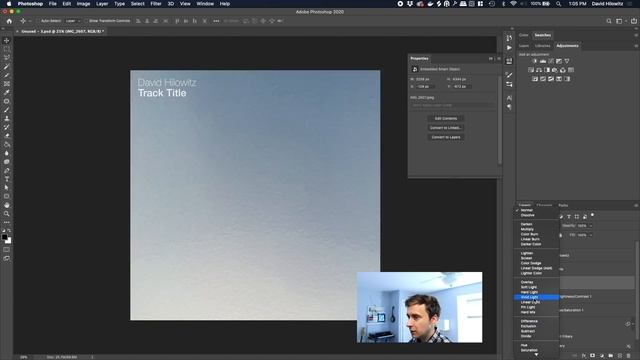Select the Lasso tool
This screenshot has height=360, width=640.
pos(7,58)
